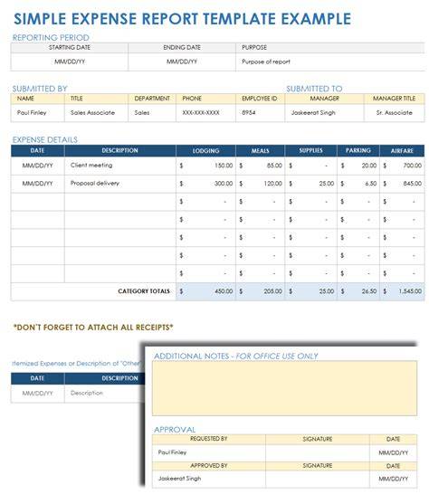Select the Starting Date MM/DD/YY cell

(x=70, y=62)
